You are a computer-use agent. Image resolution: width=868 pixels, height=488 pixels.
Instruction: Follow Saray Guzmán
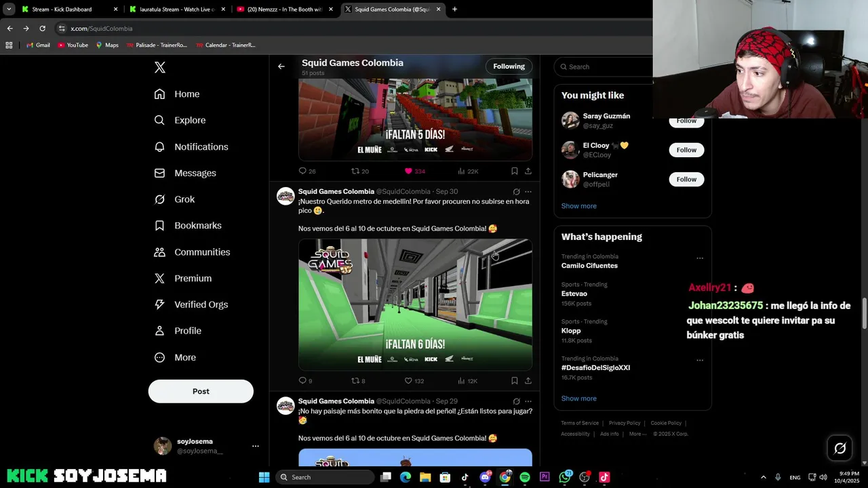686,121
